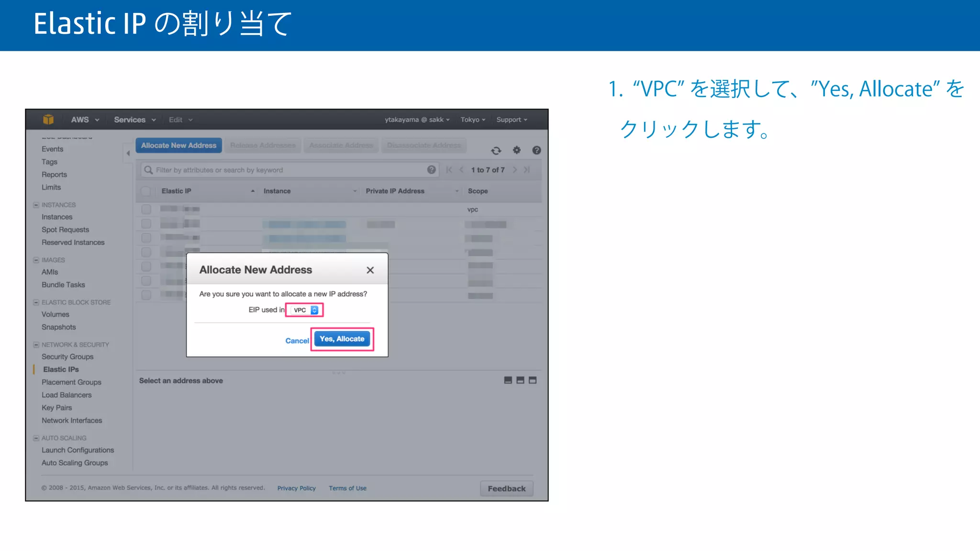Open the AWS dropdown menu

pos(85,120)
